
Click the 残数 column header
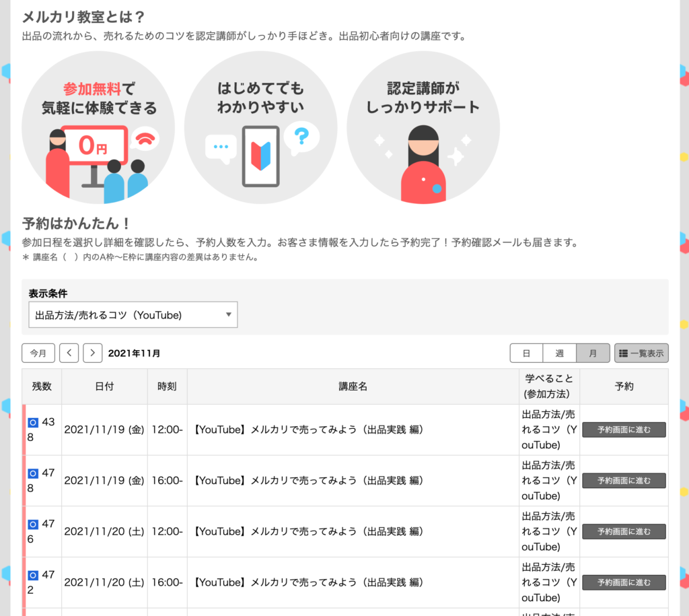[42, 386]
